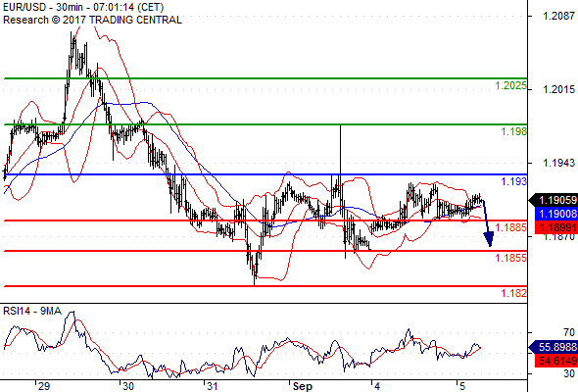Click the red 1.182 support label

pos(513,293)
